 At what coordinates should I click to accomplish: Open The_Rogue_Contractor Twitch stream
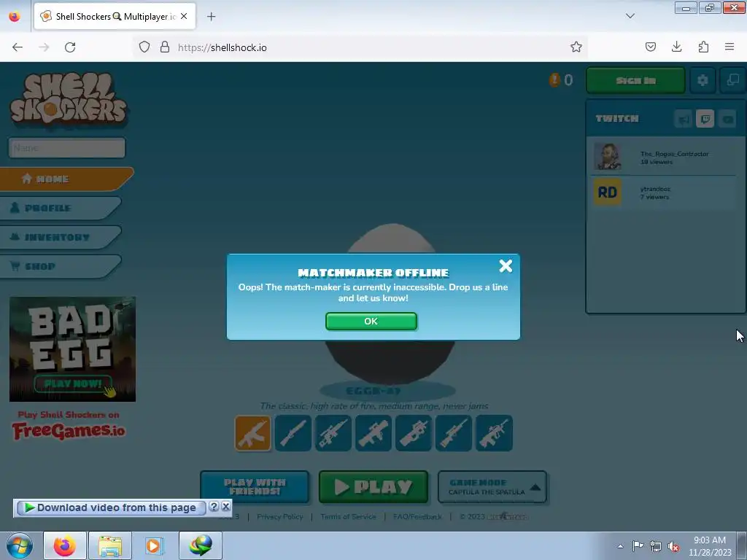pos(664,157)
